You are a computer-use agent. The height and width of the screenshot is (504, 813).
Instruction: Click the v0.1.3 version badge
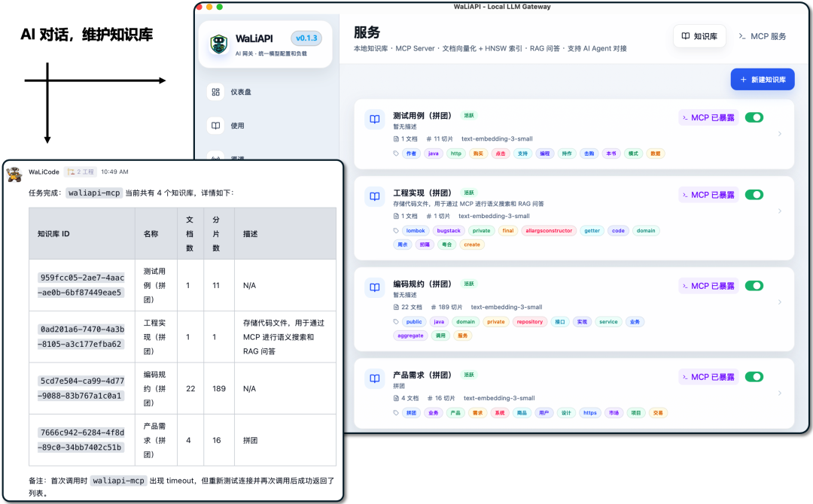pos(306,38)
